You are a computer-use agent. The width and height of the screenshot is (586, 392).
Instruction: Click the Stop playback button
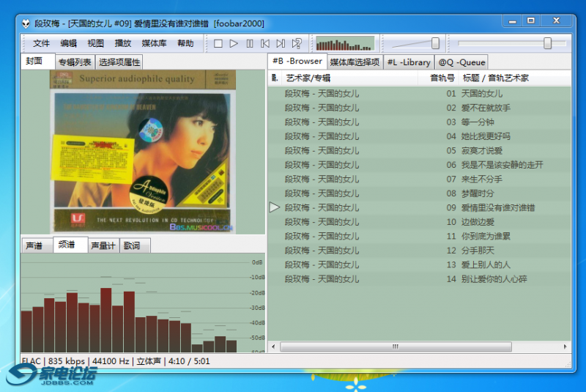pos(218,44)
